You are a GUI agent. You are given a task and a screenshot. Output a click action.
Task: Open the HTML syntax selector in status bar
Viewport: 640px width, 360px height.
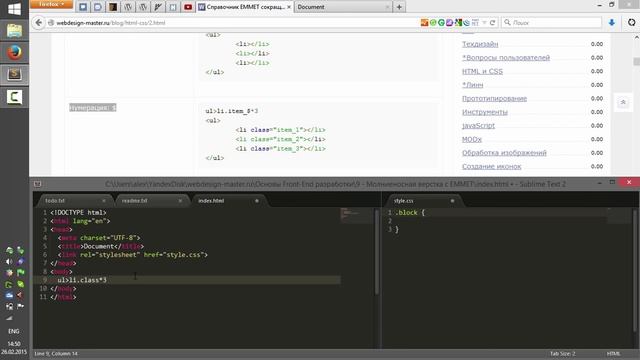click(613, 353)
